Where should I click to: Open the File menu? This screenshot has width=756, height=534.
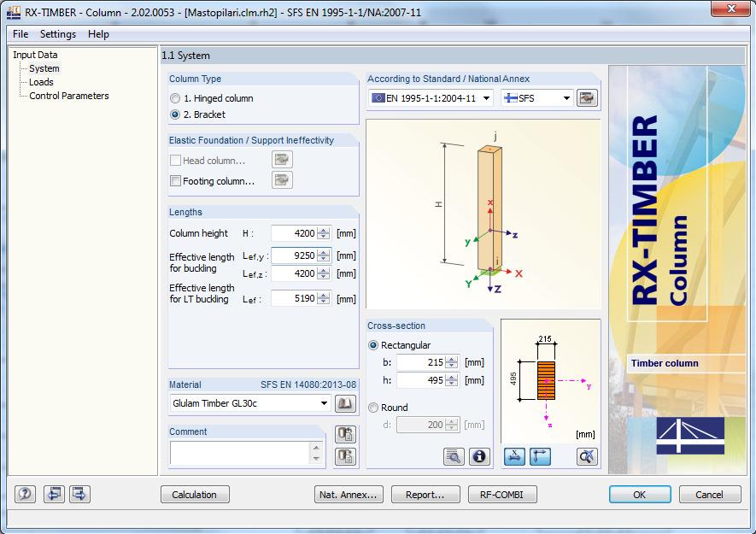pyautogui.click(x=21, y=34)
